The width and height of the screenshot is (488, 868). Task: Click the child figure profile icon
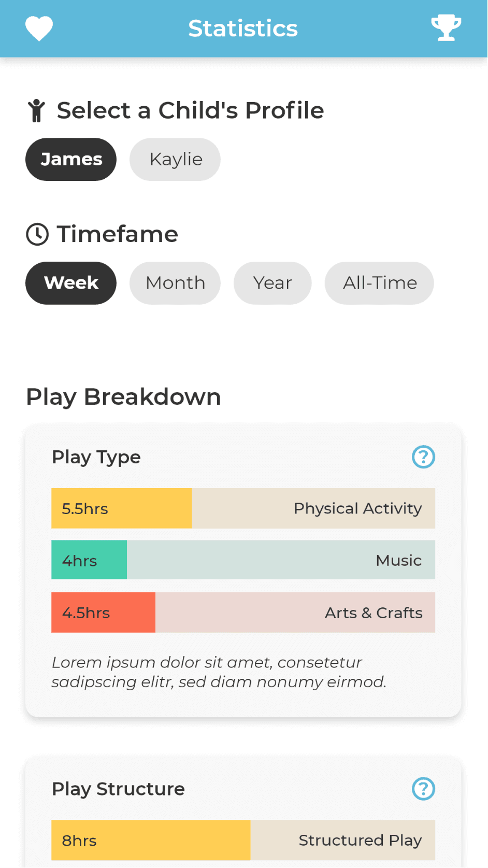click(x=37, y=110)
